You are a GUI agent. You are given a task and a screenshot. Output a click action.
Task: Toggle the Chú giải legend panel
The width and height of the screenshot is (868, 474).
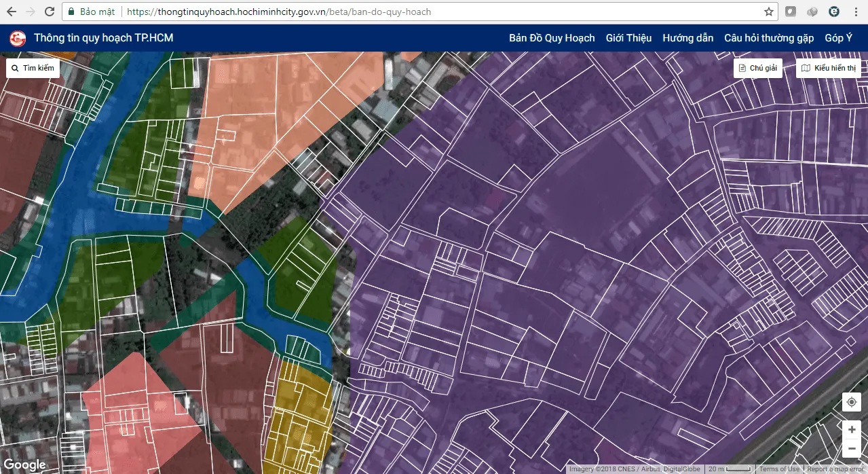757,68
